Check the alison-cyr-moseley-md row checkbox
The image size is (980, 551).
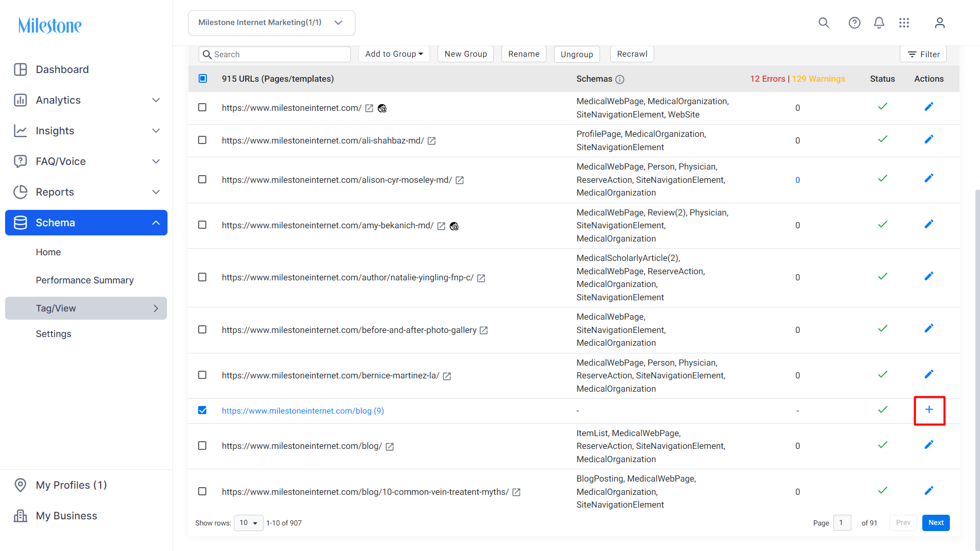202,179
